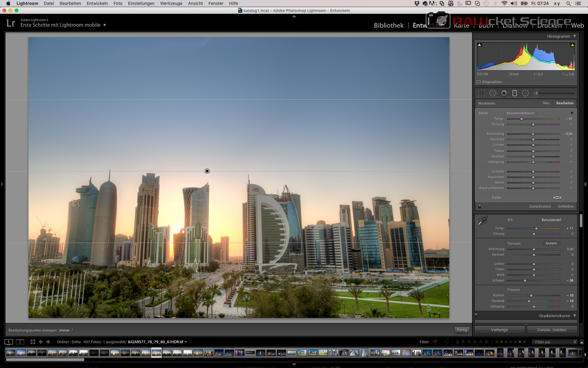588x368 pixels.
Task: Select the crop overlay tool icon
Action: (x=482, y=93)
